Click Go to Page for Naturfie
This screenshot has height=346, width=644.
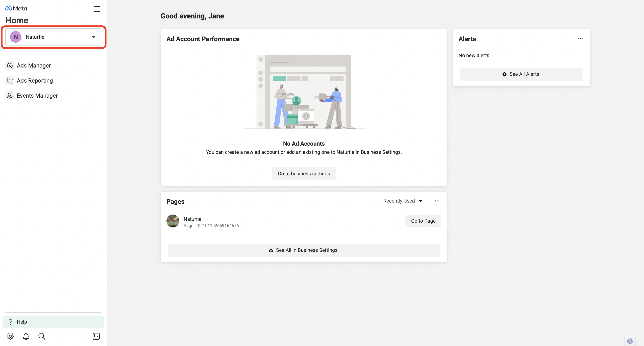point(423,221)
